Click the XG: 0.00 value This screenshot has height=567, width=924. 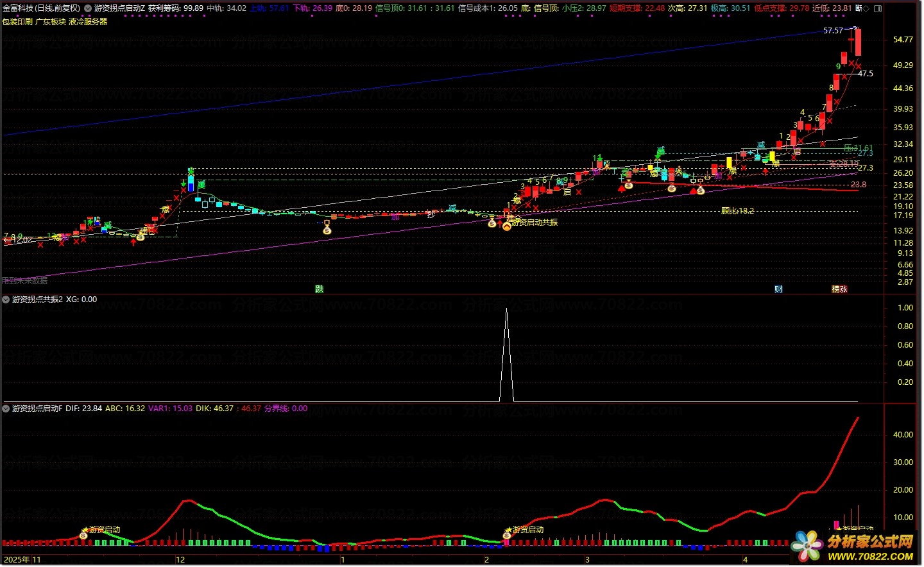[81, 300]
